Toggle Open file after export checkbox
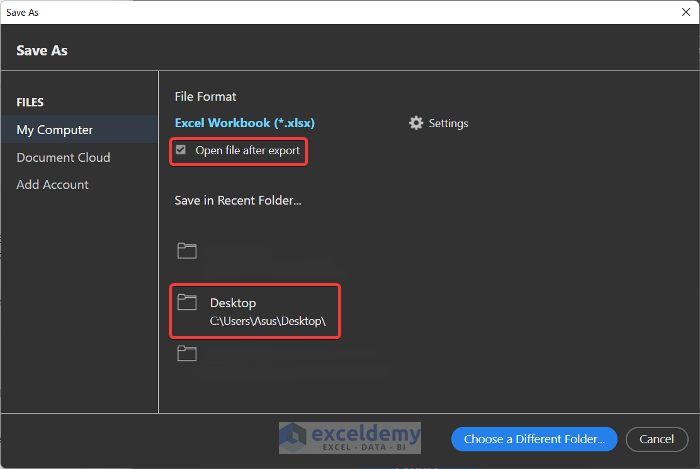Screen dimensions: 700x469 click(x=181, y=151)
